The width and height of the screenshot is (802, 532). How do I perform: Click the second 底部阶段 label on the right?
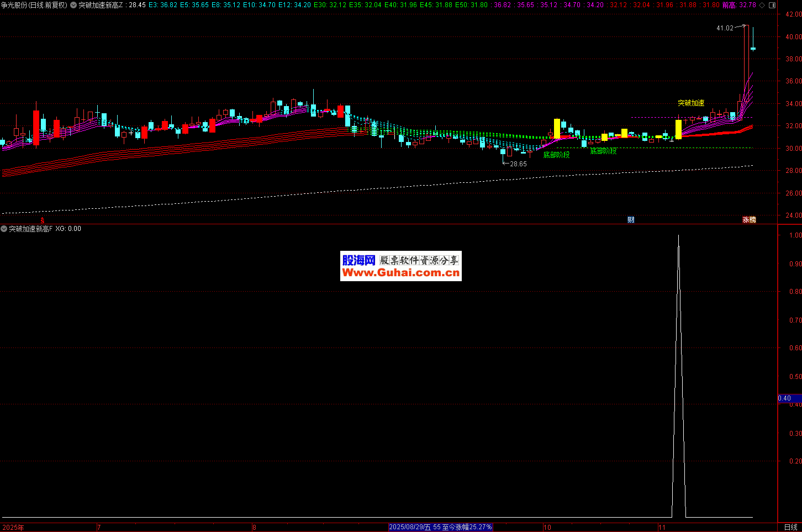point(603,151)
